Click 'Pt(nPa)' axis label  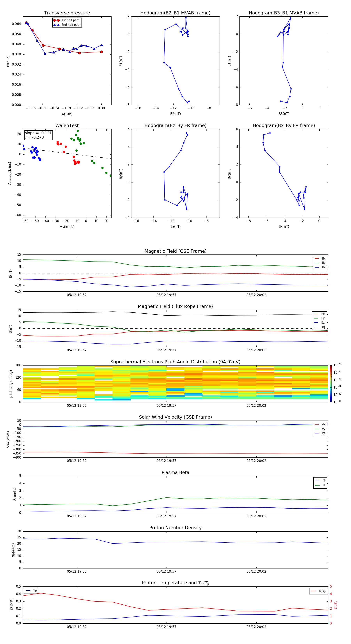click(8, 61)
